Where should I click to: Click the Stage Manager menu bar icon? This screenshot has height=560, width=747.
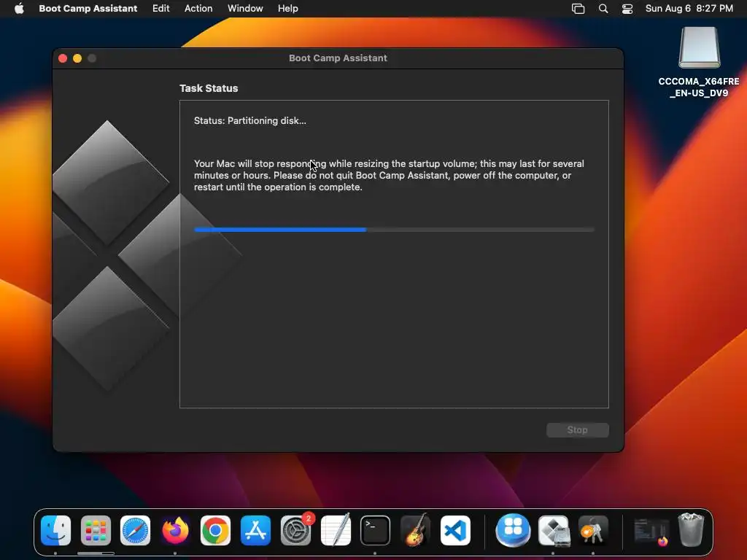pyautogui.click(x=578, y=9)
